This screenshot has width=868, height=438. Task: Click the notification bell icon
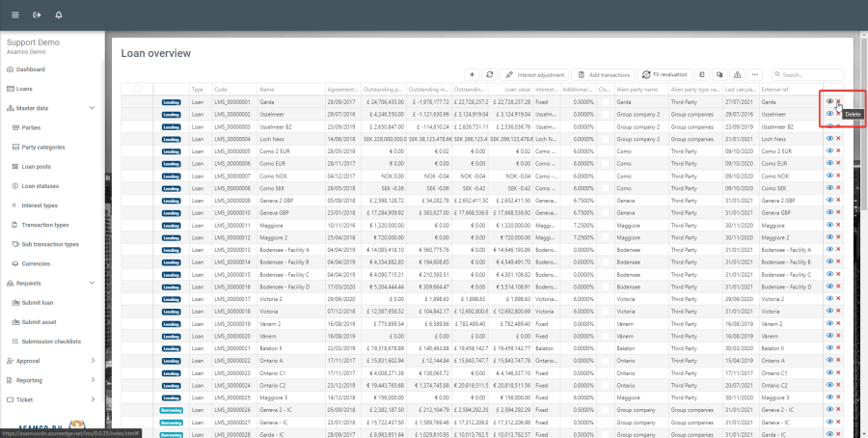pyautogui.click(x=60, y=15)
